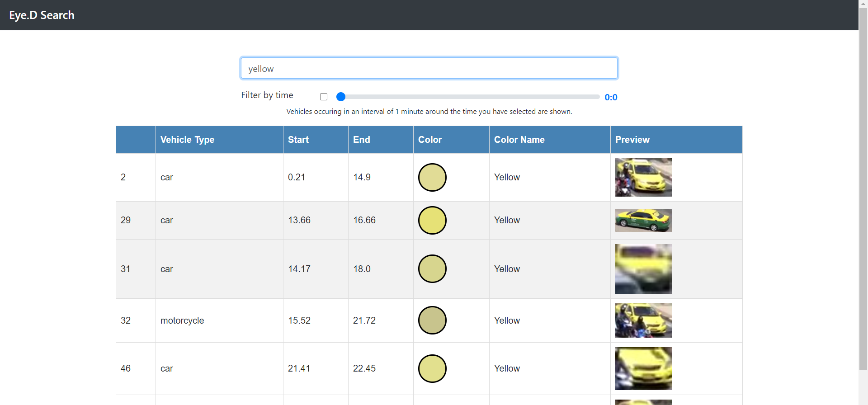
Task: Select start time 0.21 cell
Action: (x=316, y=177)
